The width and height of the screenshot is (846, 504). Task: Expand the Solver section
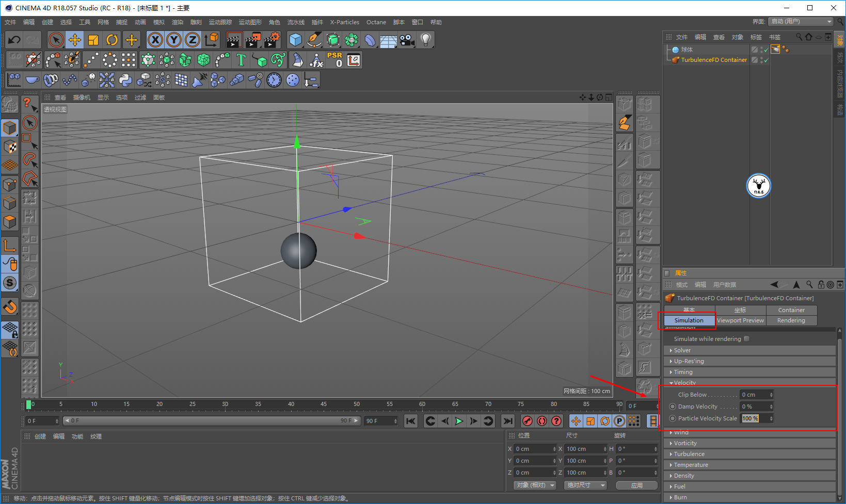[749, 350]
